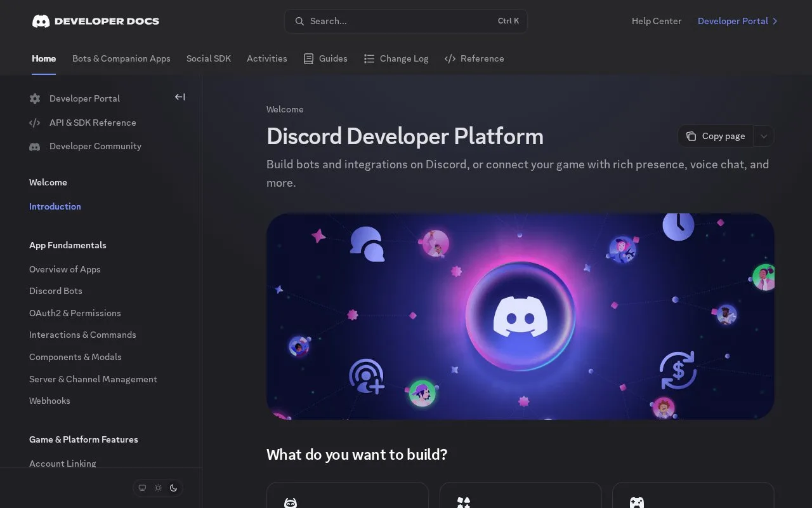Open the Activities tab
Screen dimensions: 812x508
pyautogui.click(x=267, y=58)
